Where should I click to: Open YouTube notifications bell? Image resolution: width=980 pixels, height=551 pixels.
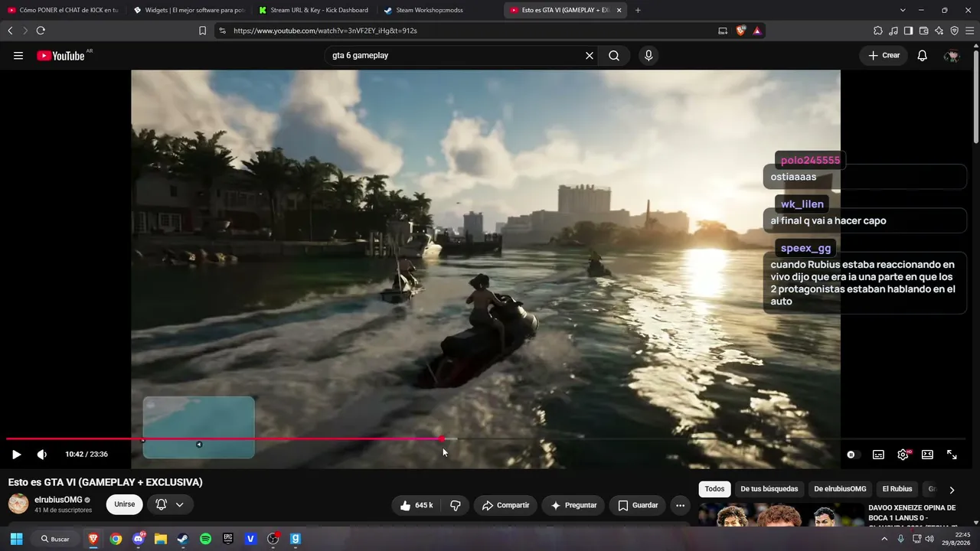[923, 56]
